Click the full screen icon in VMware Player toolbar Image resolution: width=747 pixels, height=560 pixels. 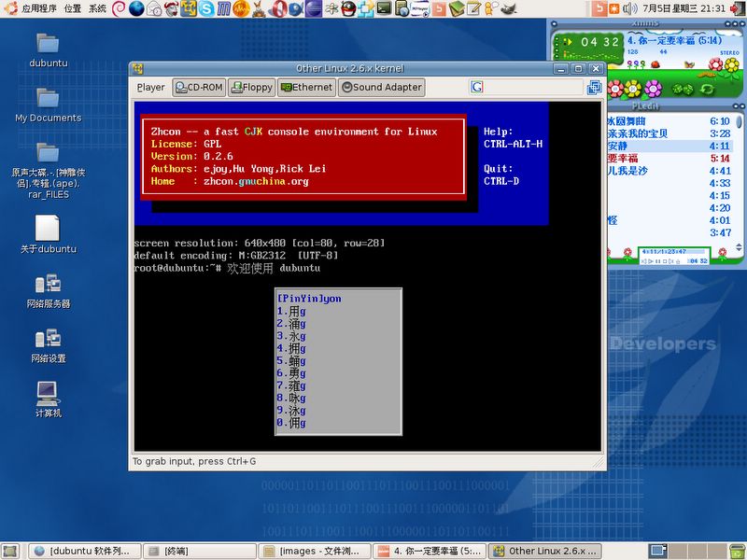pyautogui.click(x=594, y=87)
